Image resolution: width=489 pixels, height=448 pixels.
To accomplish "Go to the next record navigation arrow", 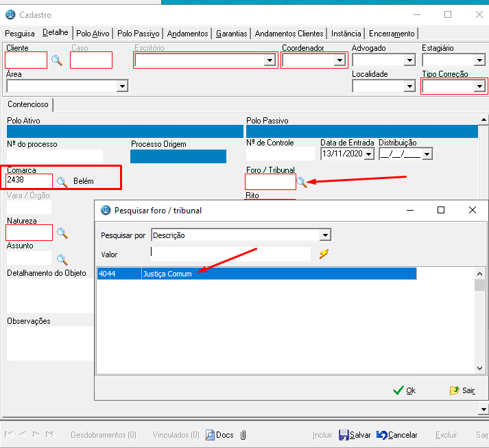I will click(36, 434).
